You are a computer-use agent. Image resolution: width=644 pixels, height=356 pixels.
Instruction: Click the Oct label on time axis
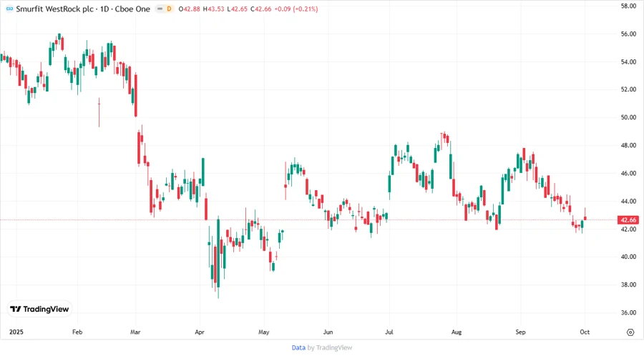[584, 332]
